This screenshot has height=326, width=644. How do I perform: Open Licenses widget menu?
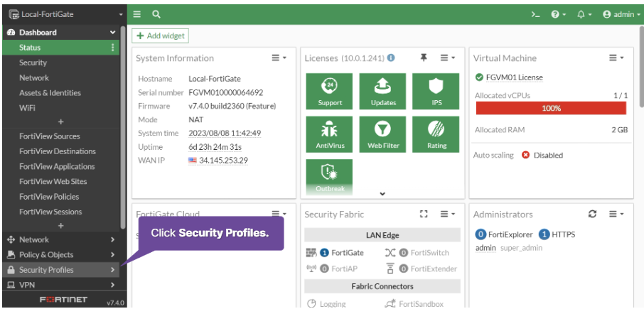(x=447, y=58)
